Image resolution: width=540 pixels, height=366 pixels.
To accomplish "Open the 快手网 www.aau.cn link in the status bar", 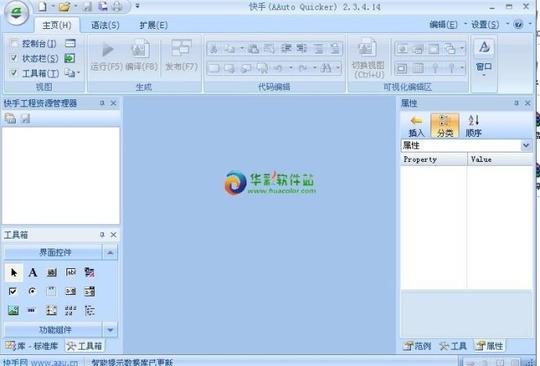I will [41, 362].
